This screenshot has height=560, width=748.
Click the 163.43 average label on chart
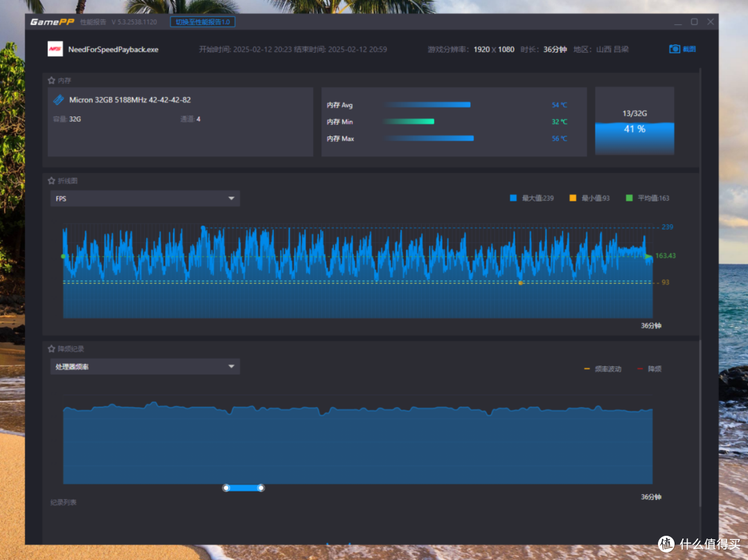pos(666,256)
